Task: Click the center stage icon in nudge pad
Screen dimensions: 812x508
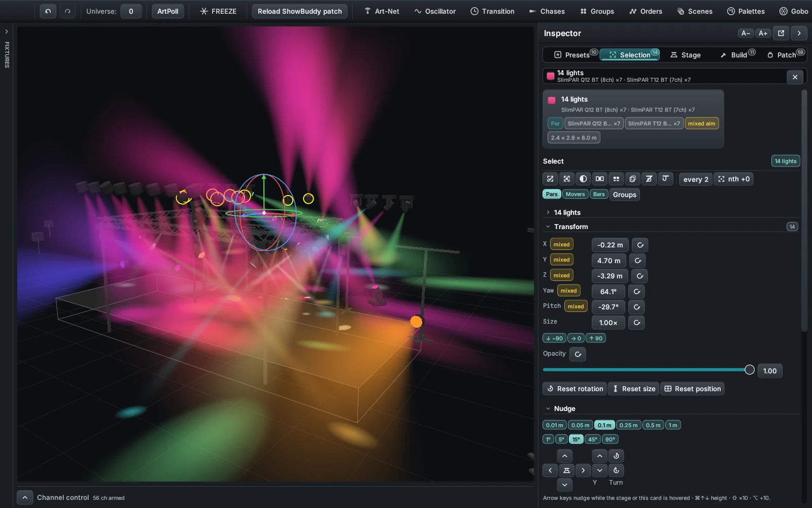Action: pos(566,470)
